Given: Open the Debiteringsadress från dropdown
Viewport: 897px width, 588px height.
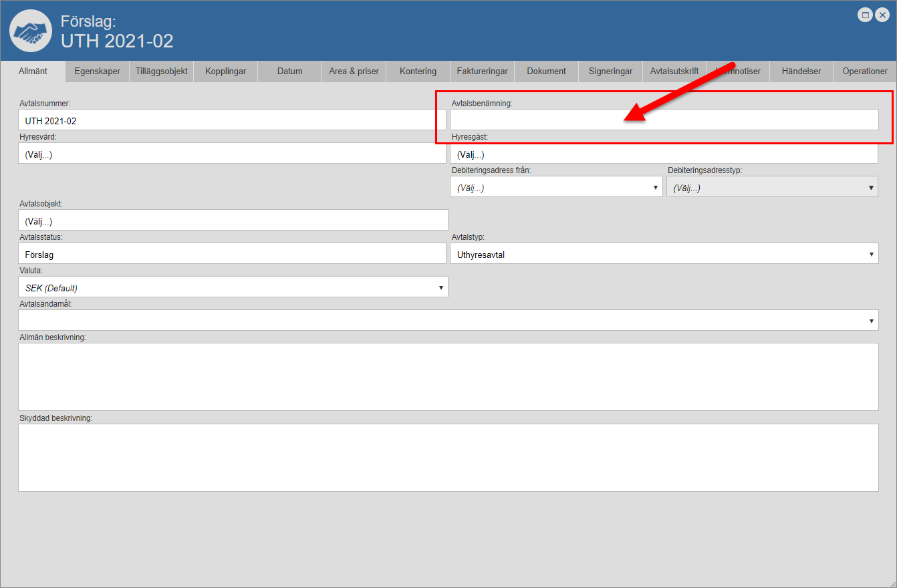Looking at the screenshot, I should coord(556,188).
